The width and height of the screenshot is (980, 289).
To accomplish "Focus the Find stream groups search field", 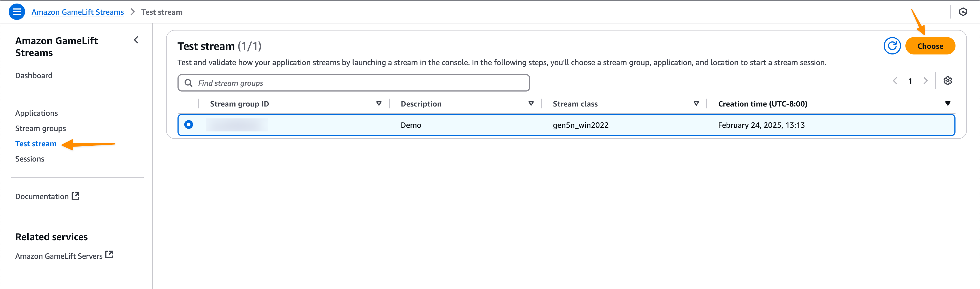I will point(354,83).
